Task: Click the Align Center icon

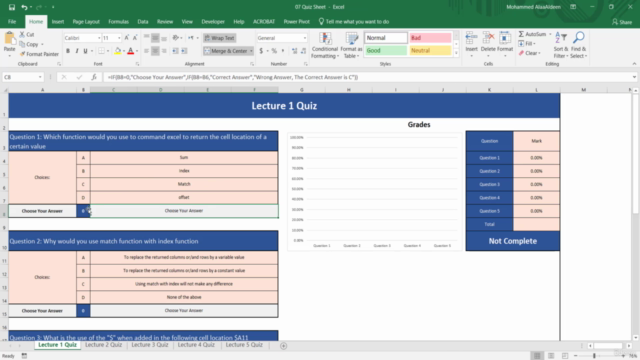Action: 155,51
